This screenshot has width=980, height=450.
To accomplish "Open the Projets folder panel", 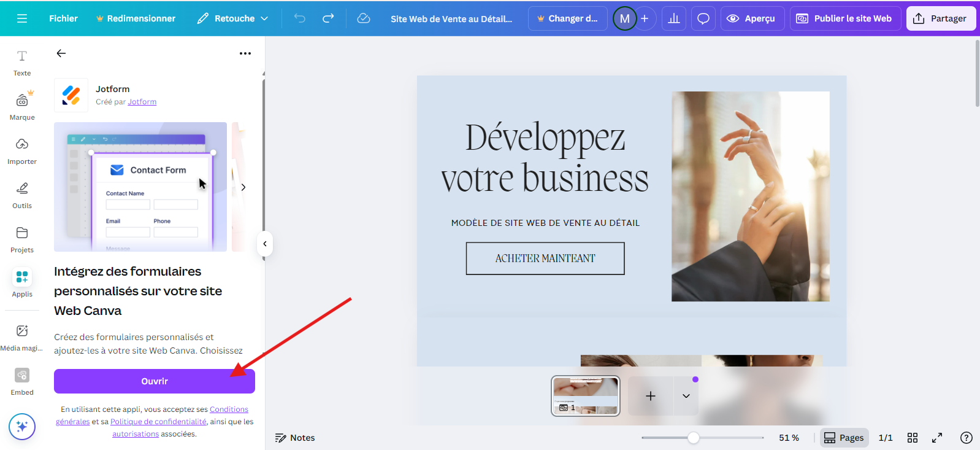I will (x=22, y=239).
